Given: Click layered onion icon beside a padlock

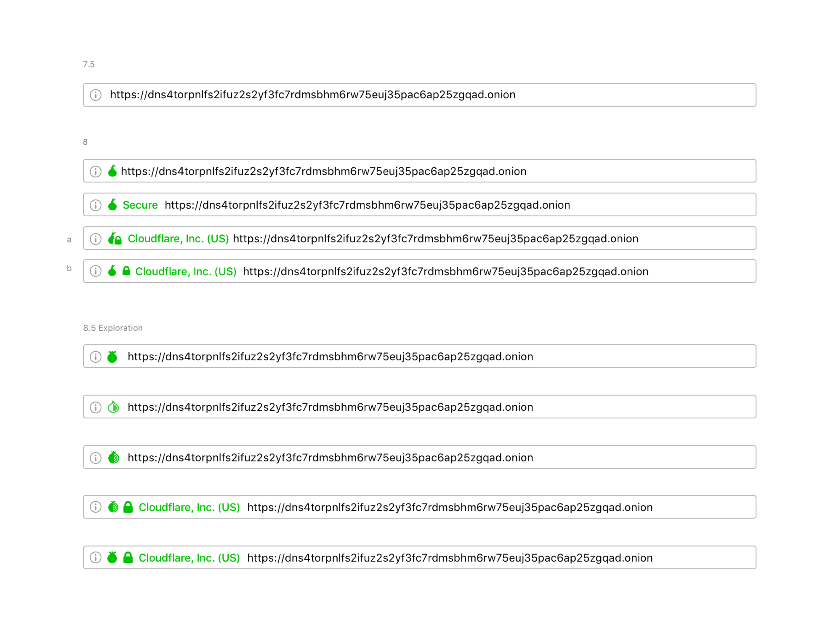Looking at the screenshot, I should pos(113,507).
